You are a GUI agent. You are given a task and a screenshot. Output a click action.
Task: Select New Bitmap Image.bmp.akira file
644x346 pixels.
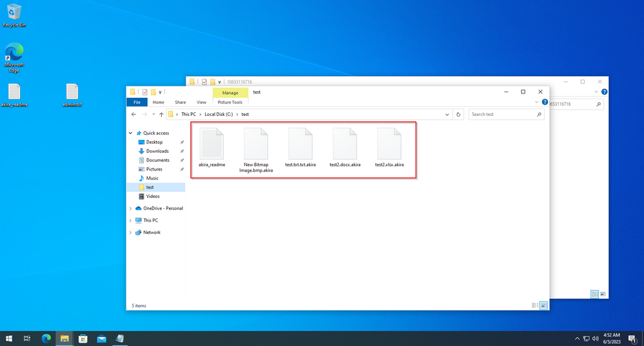tap(256, 150)
